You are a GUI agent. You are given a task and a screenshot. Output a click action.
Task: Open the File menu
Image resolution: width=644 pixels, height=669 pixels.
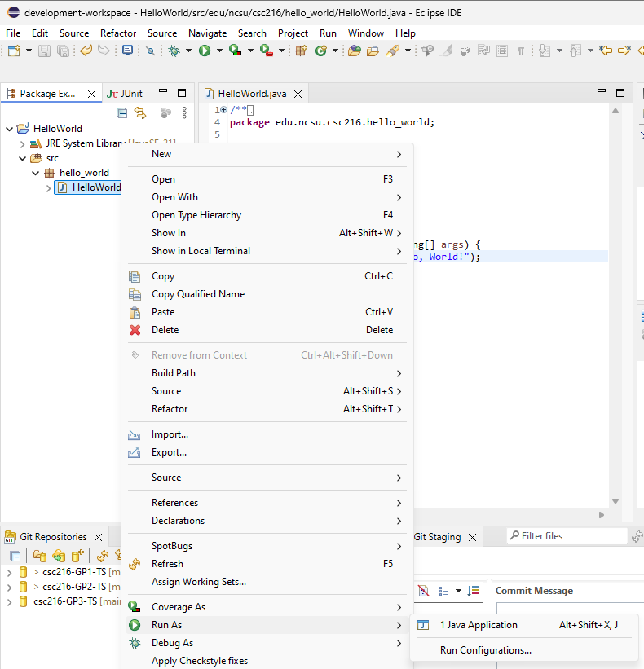13,33
